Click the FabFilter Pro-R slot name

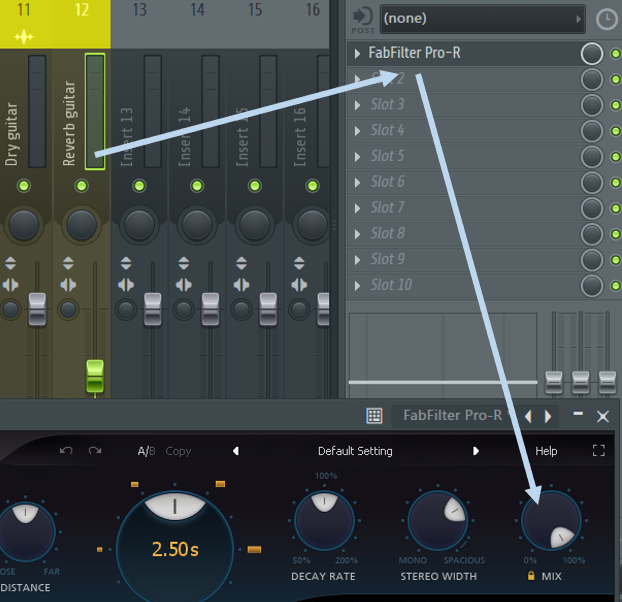tap(414, 53)
